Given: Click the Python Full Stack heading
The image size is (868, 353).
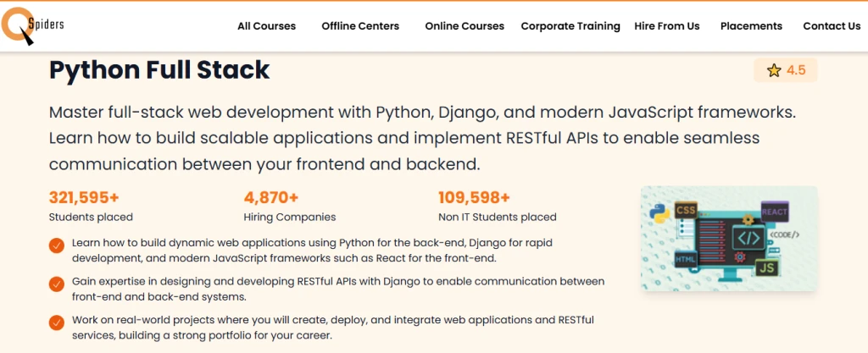Looking at the screenshot, I should coord(159,70).
